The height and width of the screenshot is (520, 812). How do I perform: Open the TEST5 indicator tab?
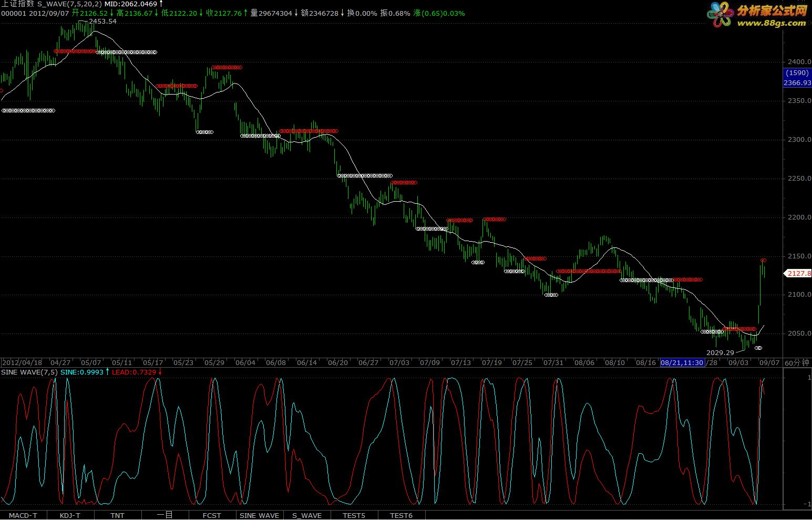click(x=354, y=515)
